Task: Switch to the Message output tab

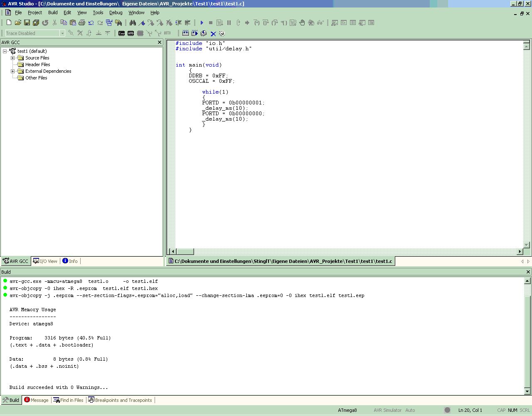Action: pos(36,400)
